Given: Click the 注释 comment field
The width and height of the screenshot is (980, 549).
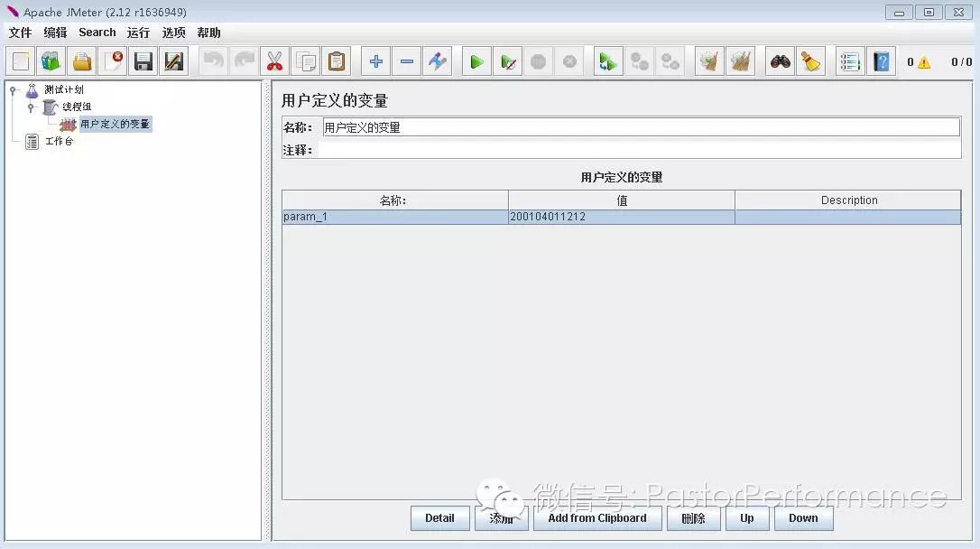Looking at the screenshot, I should point(640,150).
